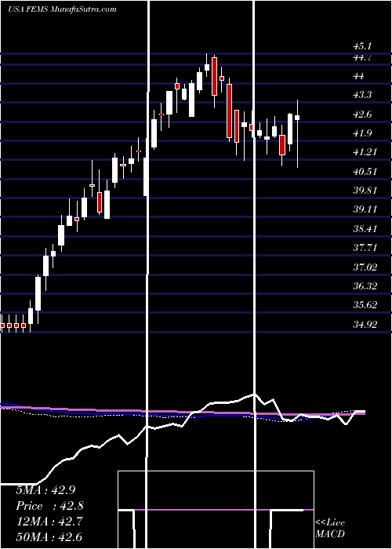Click the USA FEMS MunafaSutra.com title text

point(62,9)
